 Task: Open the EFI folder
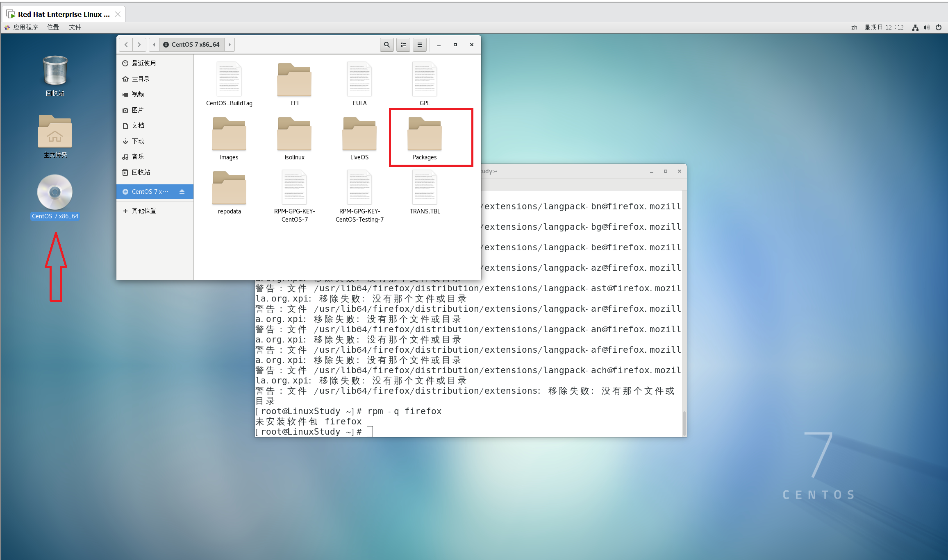click(294, 84)
